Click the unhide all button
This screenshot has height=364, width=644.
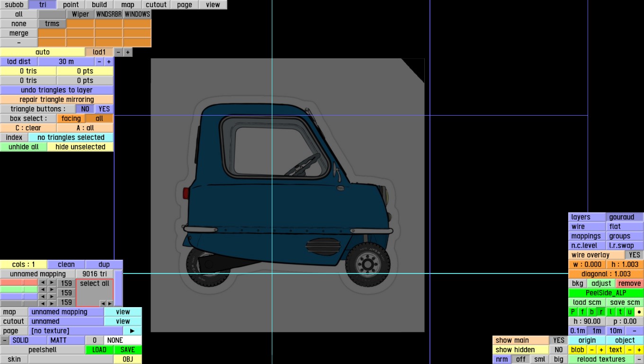[24, 147]
